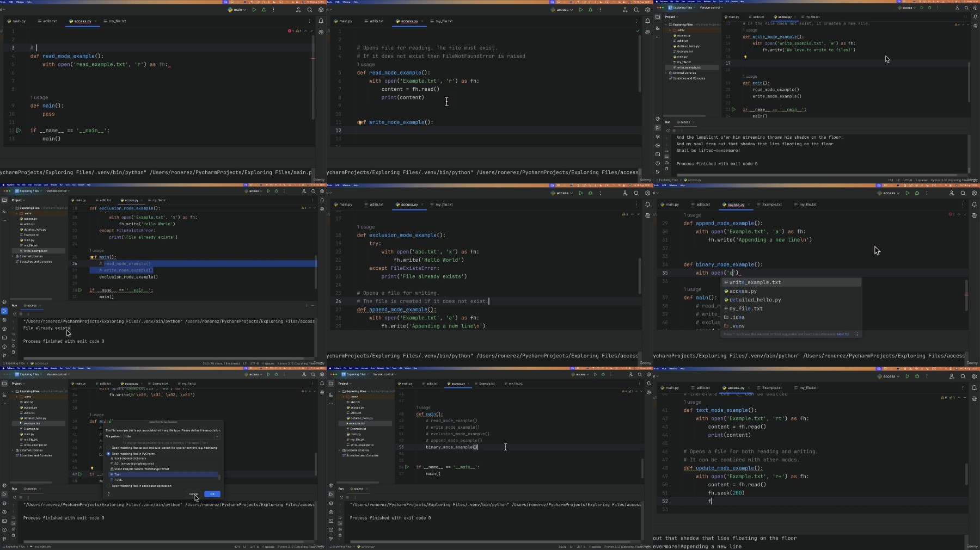Click the 'Next Tip' link in the autocomplete popup
Viewport: 980px width, 550px height.
click(843, 334)
